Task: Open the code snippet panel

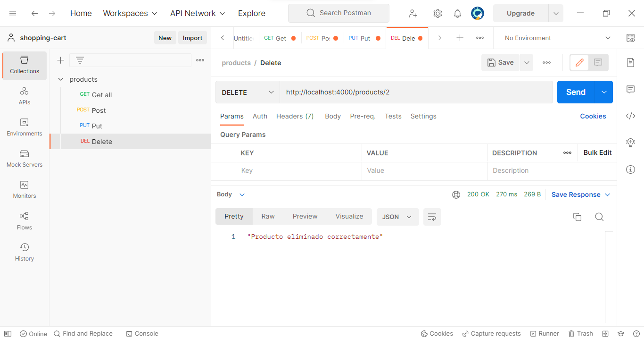Action: click(x=630, y=116)
